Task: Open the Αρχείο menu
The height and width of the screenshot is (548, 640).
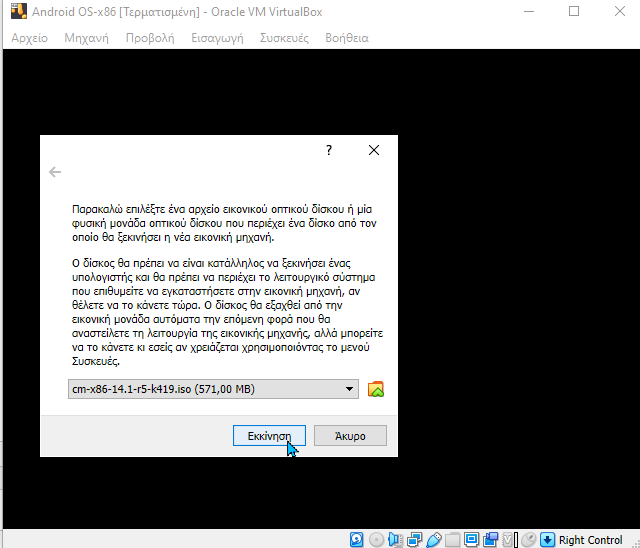Action: tap(29, 38)
